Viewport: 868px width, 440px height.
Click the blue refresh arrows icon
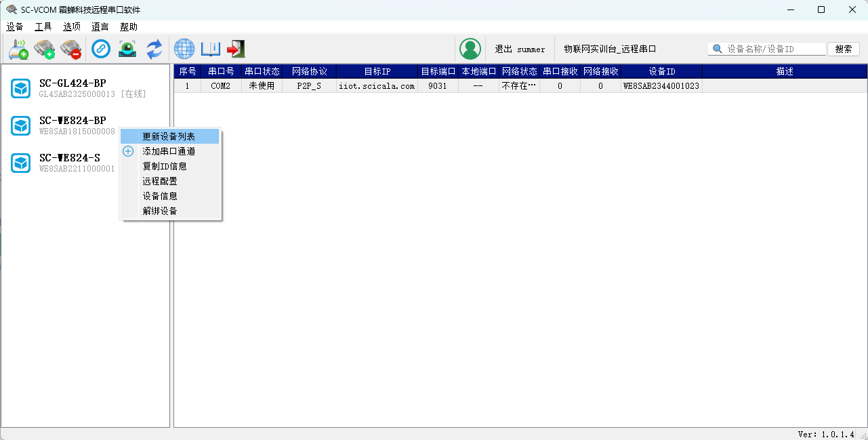tap(154, 49)
